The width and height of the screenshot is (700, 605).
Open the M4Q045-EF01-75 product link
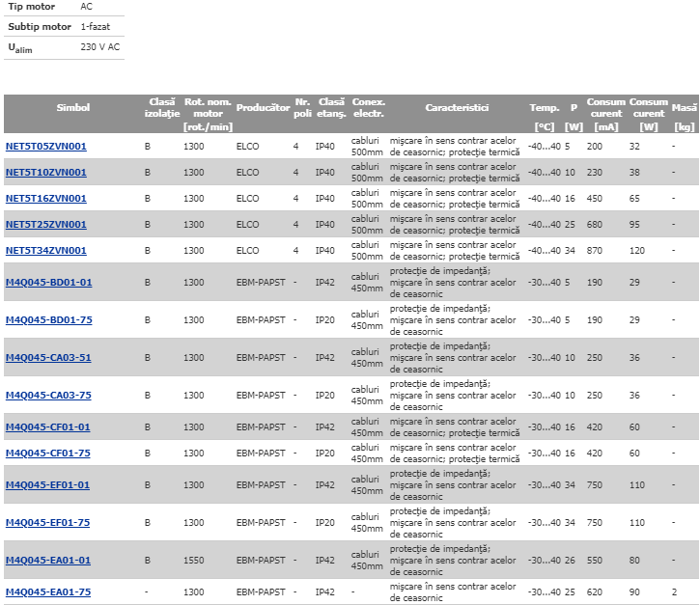tap(47, 522)
